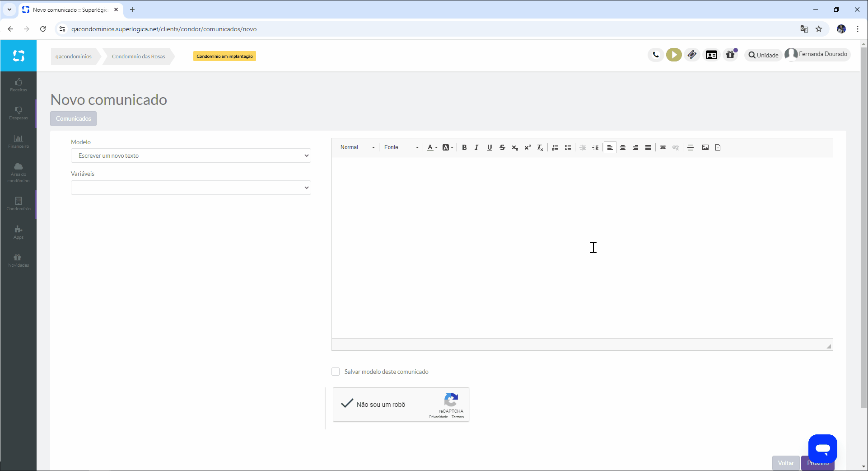Open the chat support widget
The width and height of the screenshot is (868, 471).
coord(823,449)
